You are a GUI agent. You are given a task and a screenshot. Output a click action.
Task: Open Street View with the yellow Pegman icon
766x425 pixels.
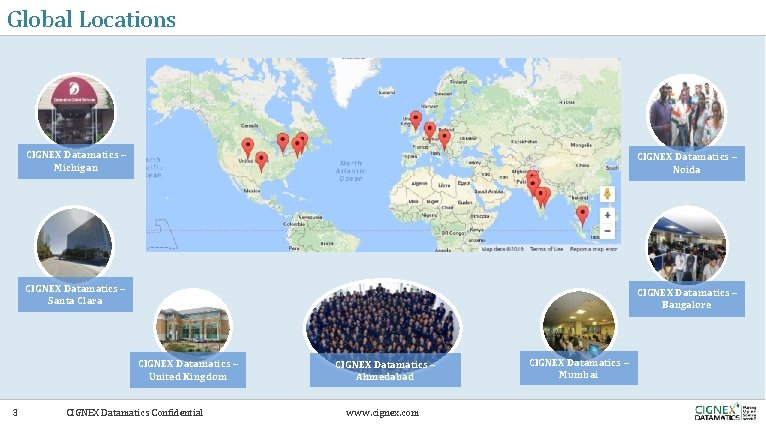coord(607,194)
